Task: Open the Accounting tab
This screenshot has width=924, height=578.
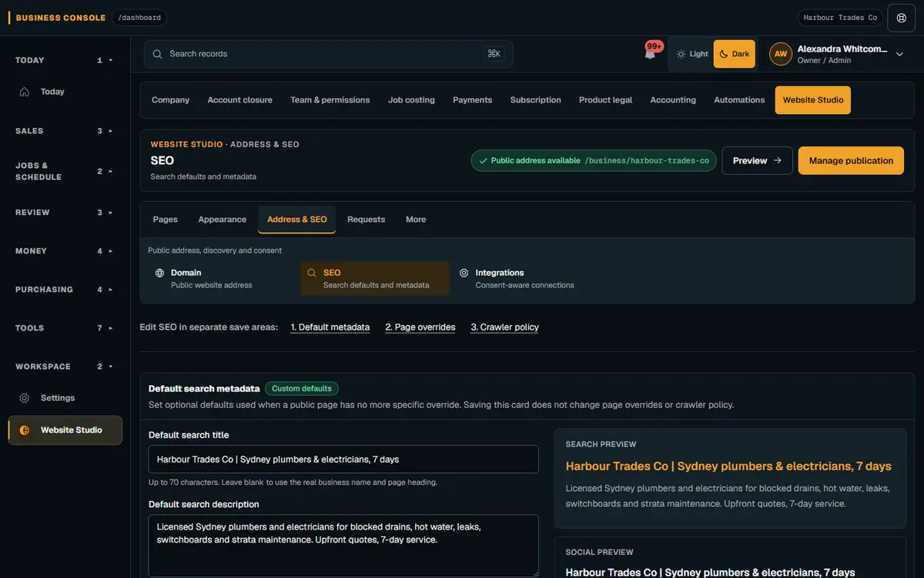Action: (x=673, y=100)
